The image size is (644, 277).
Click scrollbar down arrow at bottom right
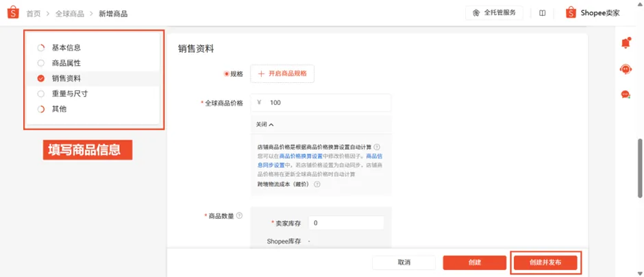(639, 273)
